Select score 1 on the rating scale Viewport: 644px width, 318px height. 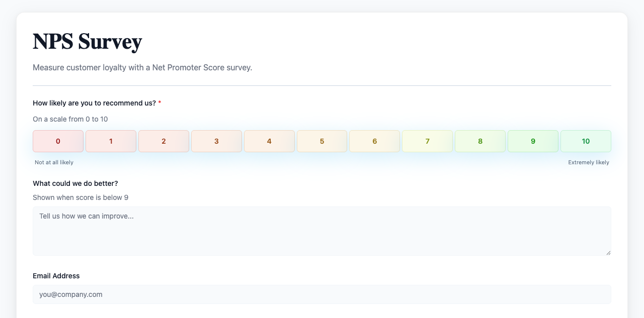111,141
